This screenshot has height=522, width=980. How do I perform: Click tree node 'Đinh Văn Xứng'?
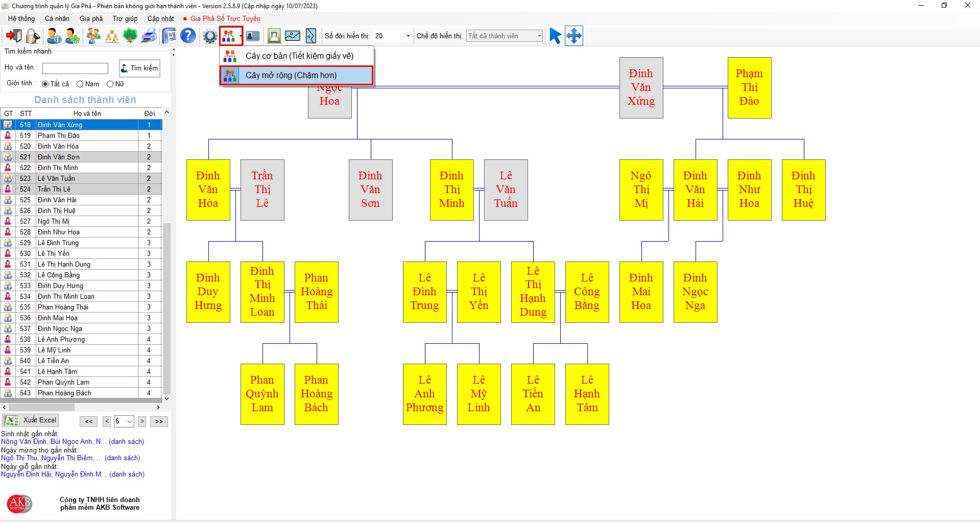[x=641, y=88]
